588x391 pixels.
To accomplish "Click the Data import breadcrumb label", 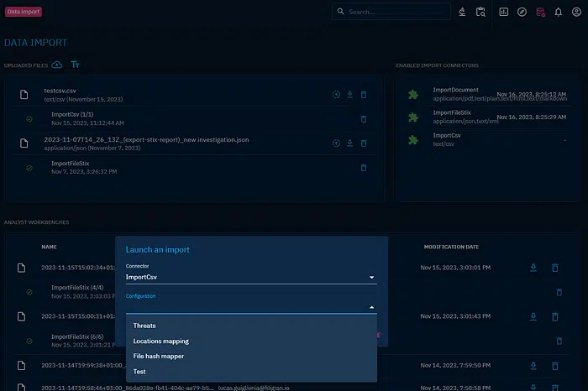I will click(x=24, y=12).
